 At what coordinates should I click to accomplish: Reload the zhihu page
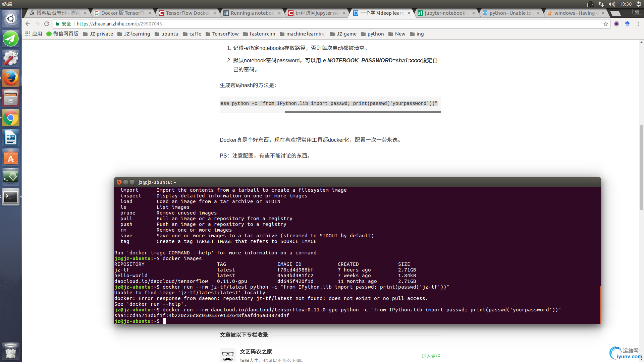tap(47, 24)
